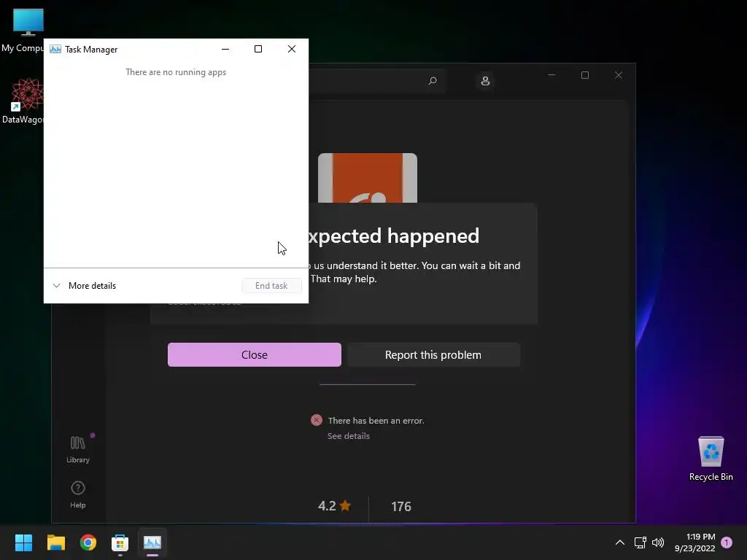
Task: Click the Task Manager title bar icon
Action: (x=55, y=49)
